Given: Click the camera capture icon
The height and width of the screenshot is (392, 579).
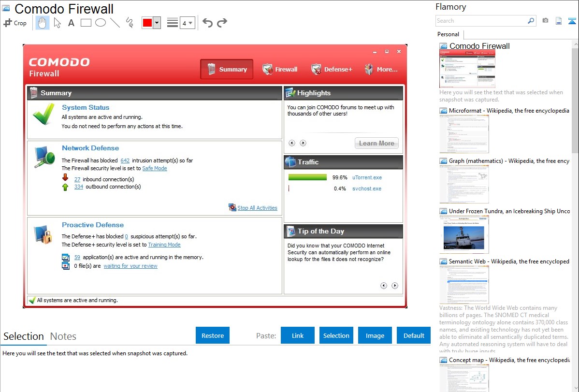Looking at the screenshot, I should [x=545, y=21].
